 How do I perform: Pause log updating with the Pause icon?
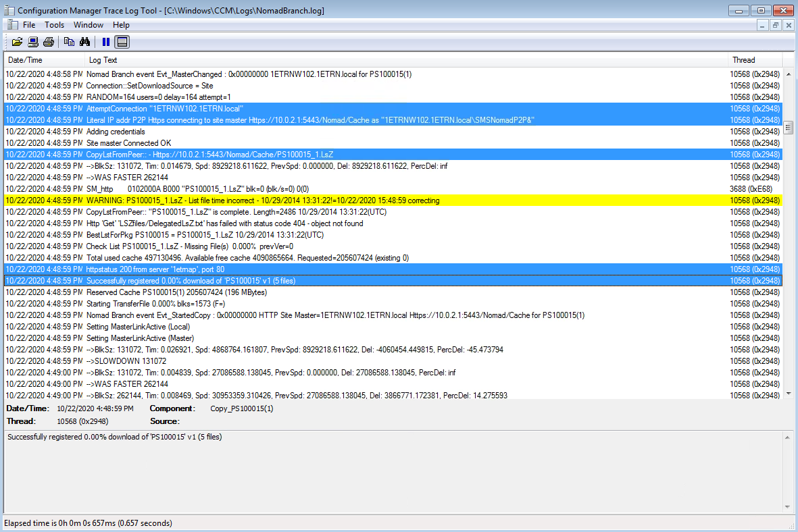106,42
